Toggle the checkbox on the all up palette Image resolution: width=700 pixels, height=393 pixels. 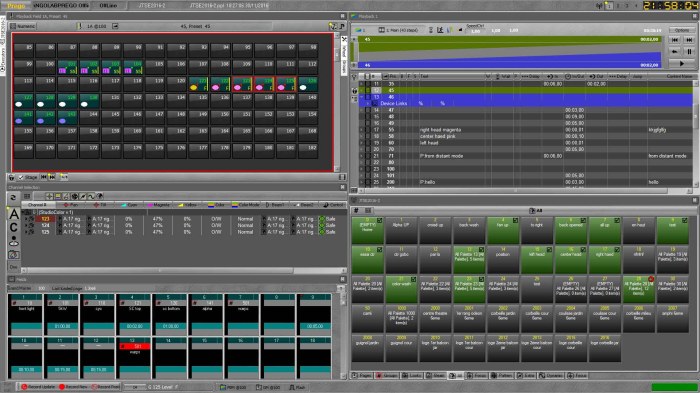point(617,221)
